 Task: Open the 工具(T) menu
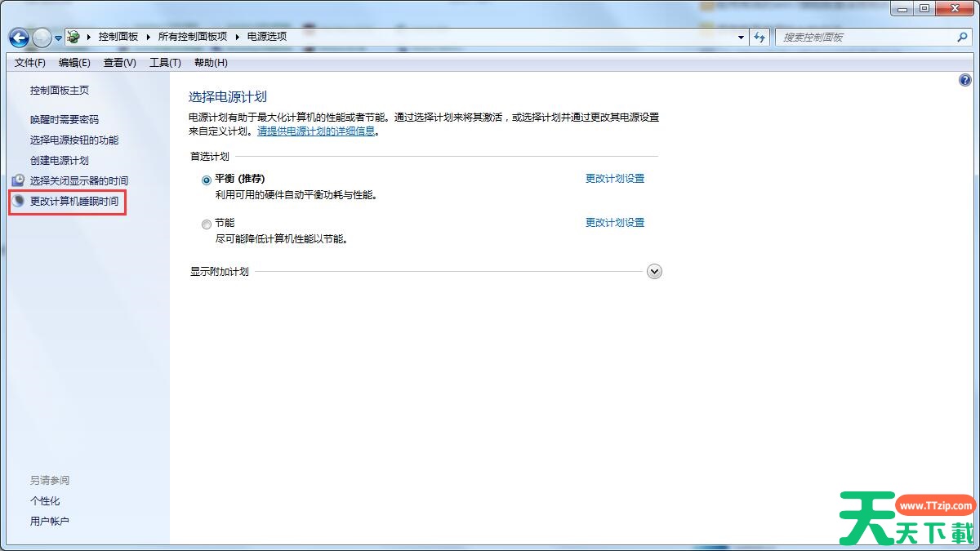coord(165,63)
